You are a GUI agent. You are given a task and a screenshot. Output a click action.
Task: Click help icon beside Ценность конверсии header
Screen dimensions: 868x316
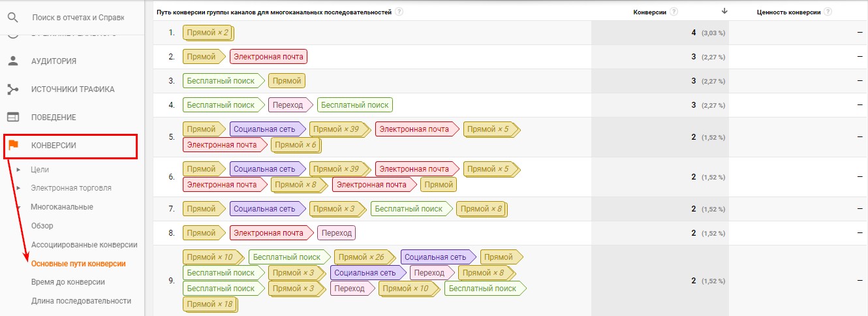(828, 12)
